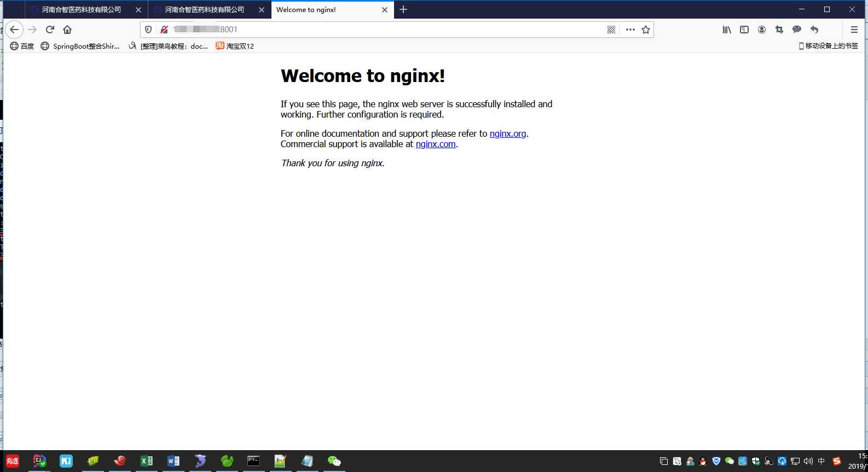Go back using the browser back arrow
Viewport: 868px width, 472px height.
point(15,30)
